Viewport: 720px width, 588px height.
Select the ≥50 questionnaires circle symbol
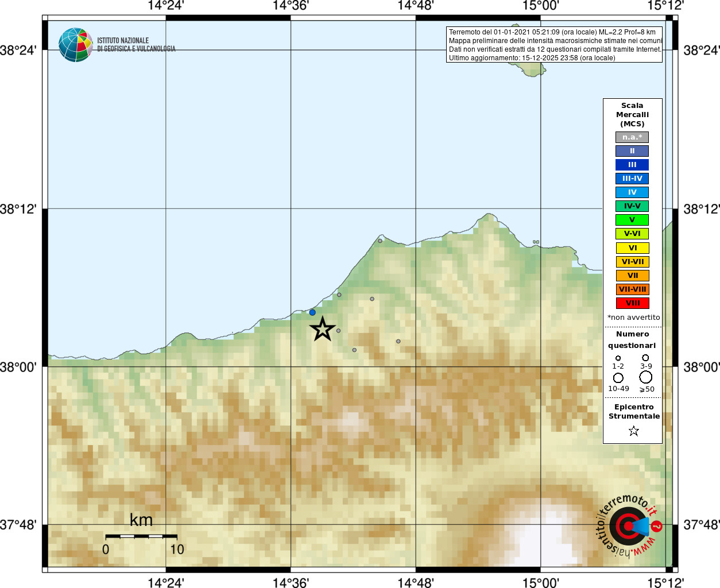646,377
